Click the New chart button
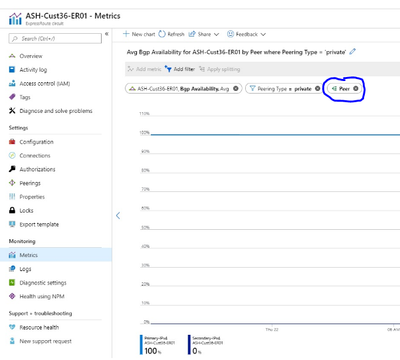400x360 pixels. 139,34
